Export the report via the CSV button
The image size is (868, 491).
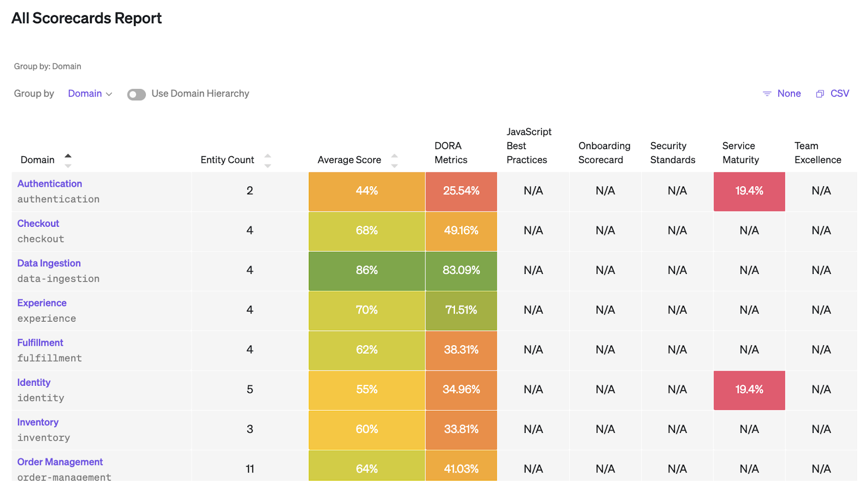[839, 94]
